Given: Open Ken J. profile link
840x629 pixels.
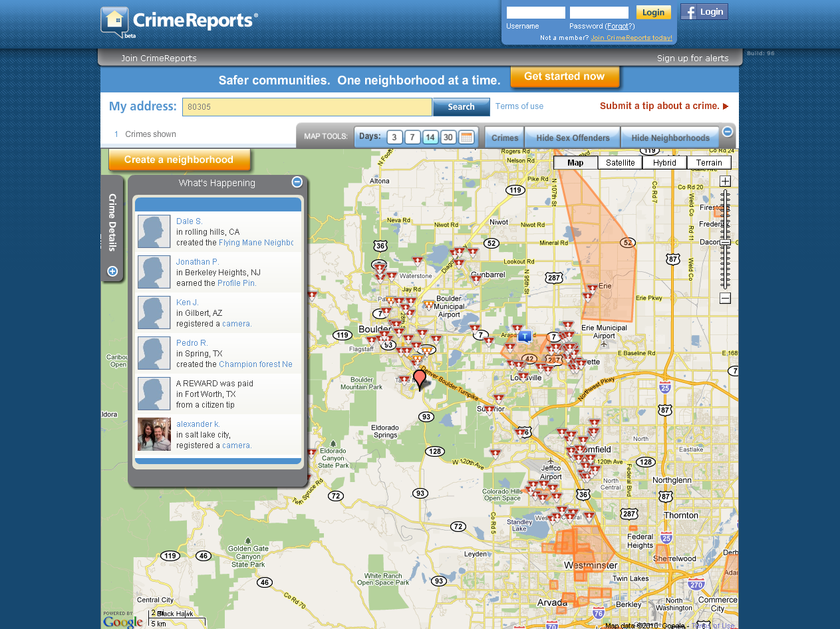Looking at the screenshot, I should pyautogui.click(x=188, y=303).
